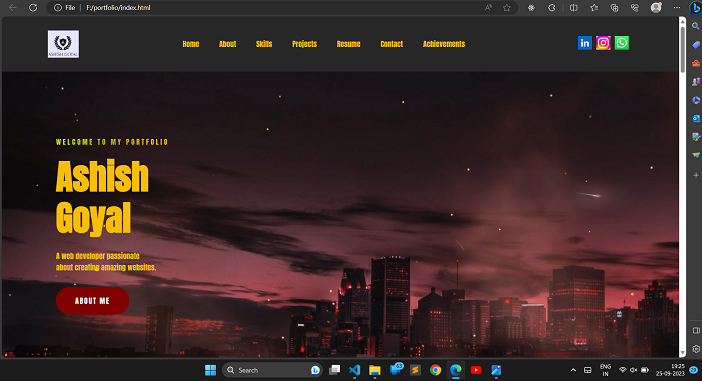This screenshot has height=381, width=702.
Task: Open the sidebar Tools briefcase icon
Action: [696, 63]
